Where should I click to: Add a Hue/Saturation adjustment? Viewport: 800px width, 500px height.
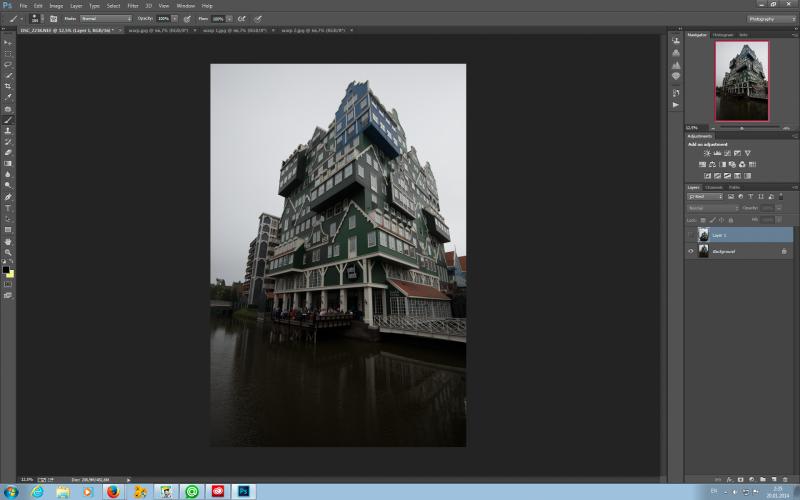tap(703, 164)
